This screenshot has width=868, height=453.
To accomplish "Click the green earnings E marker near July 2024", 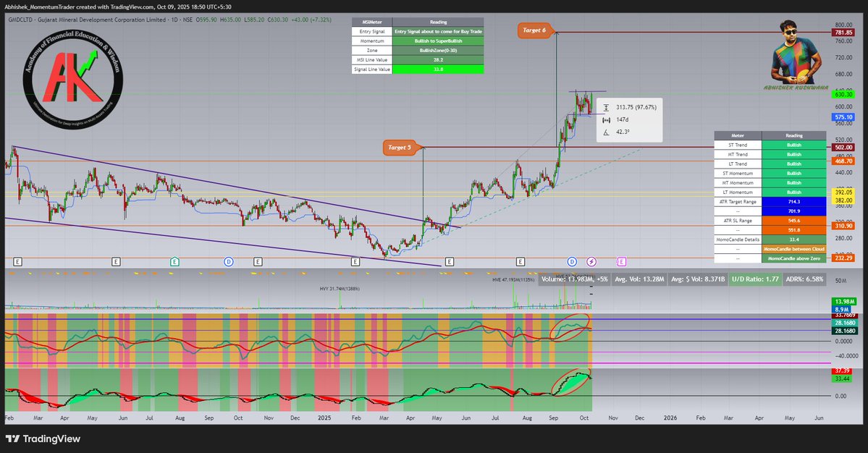I will click(175, 262).
